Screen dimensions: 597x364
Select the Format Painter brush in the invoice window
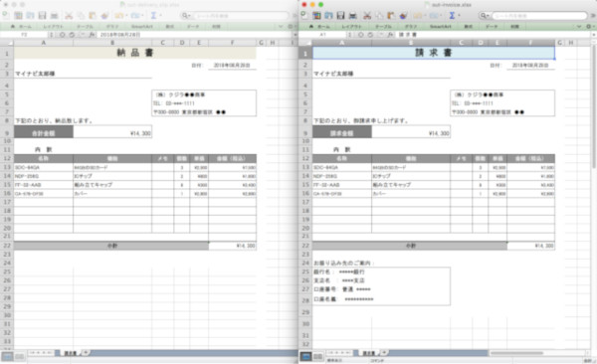point(403,16)
